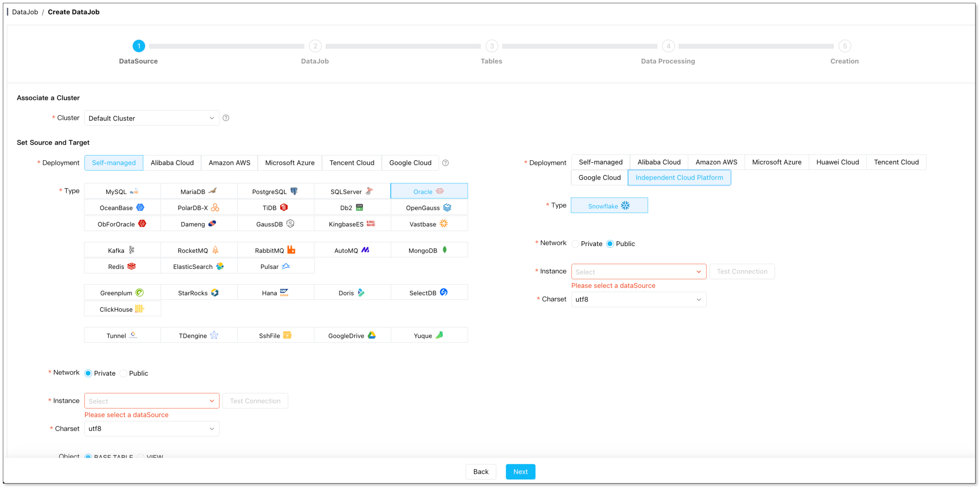
Task: Set target Network to Private
Action: (x=575, y=244)
